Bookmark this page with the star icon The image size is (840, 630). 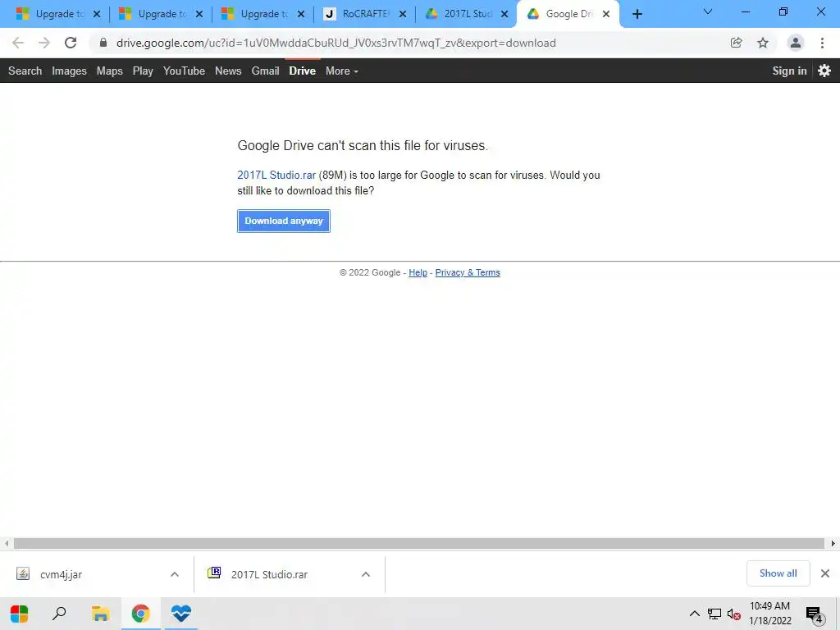pyautogui.click(x=763, y=43)
